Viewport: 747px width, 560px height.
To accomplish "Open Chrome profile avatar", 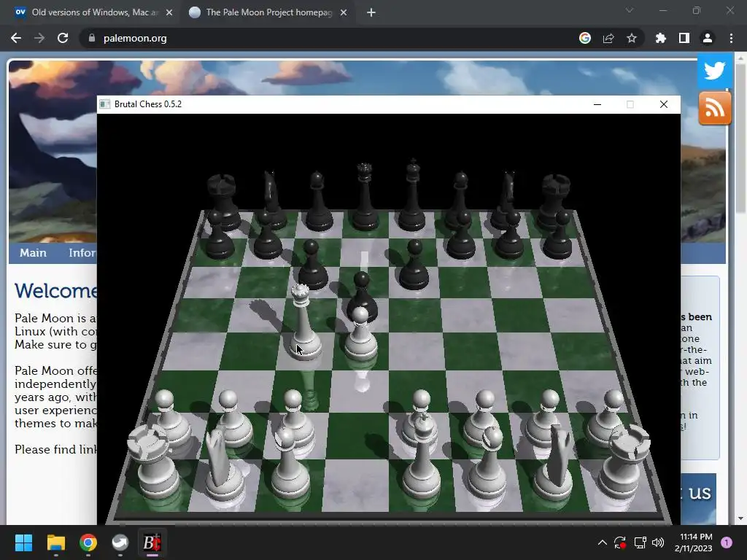I will [x=708, y=38].
